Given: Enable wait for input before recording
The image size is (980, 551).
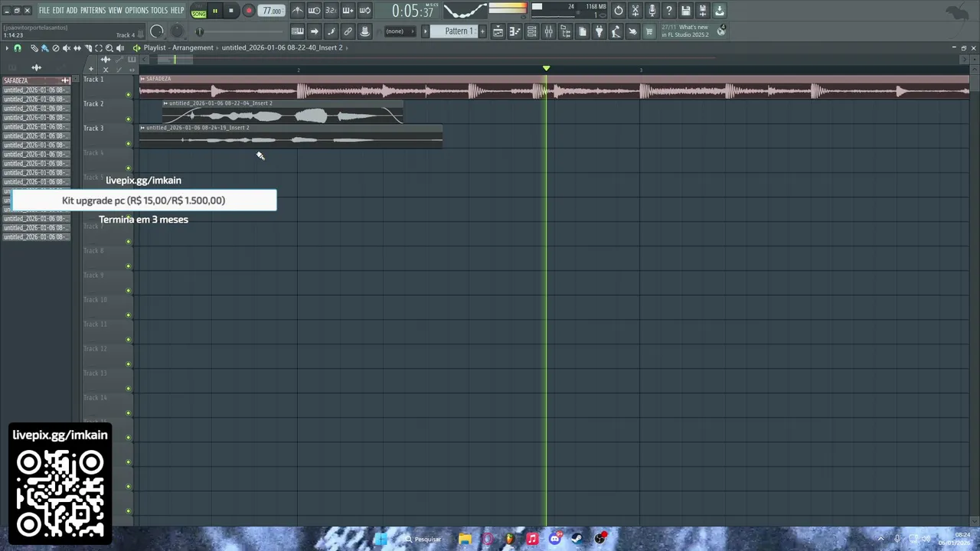Looking at the screenshot, I should (314, 11).
